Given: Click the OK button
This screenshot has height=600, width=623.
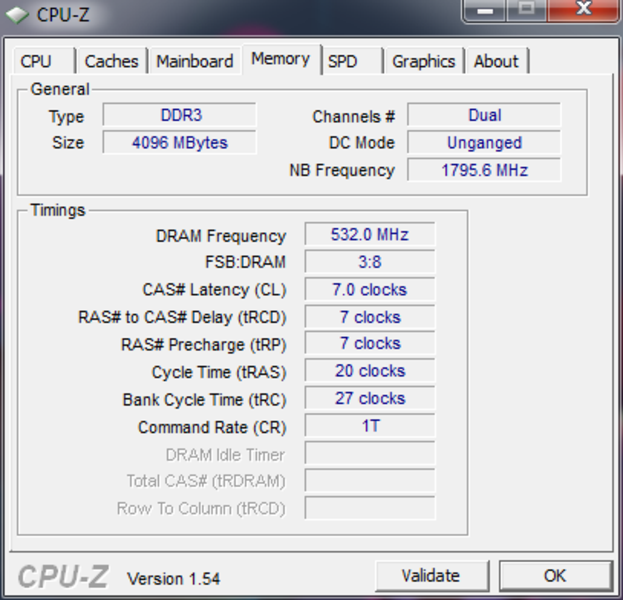Looking at the screenshot, I should click(555, 575).
